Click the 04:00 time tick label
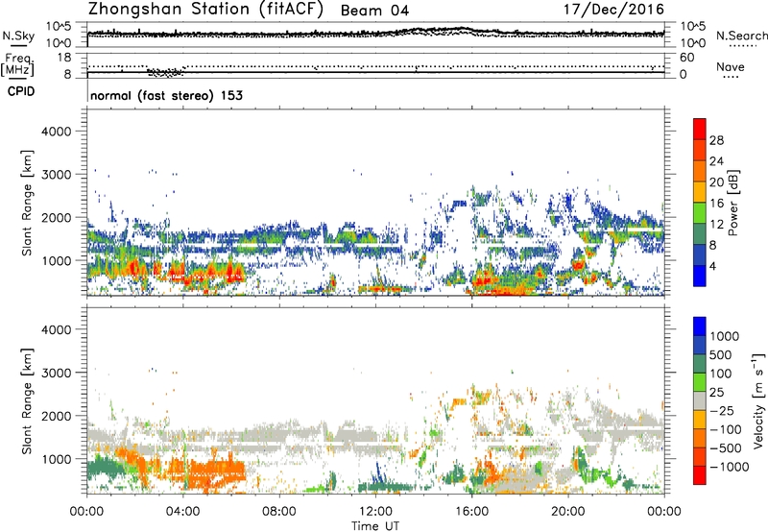This screenshot has height=532, width=768. pos(182,512)
